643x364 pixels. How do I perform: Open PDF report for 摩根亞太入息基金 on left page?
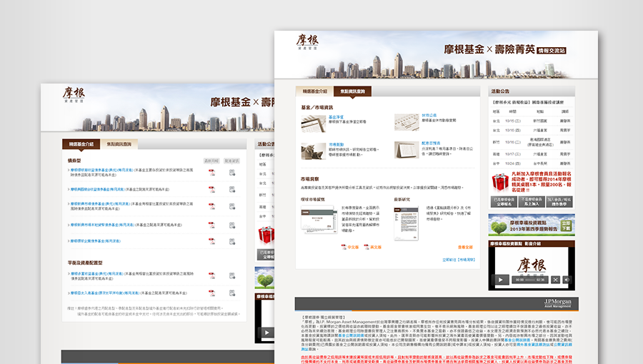click(211, 293)
